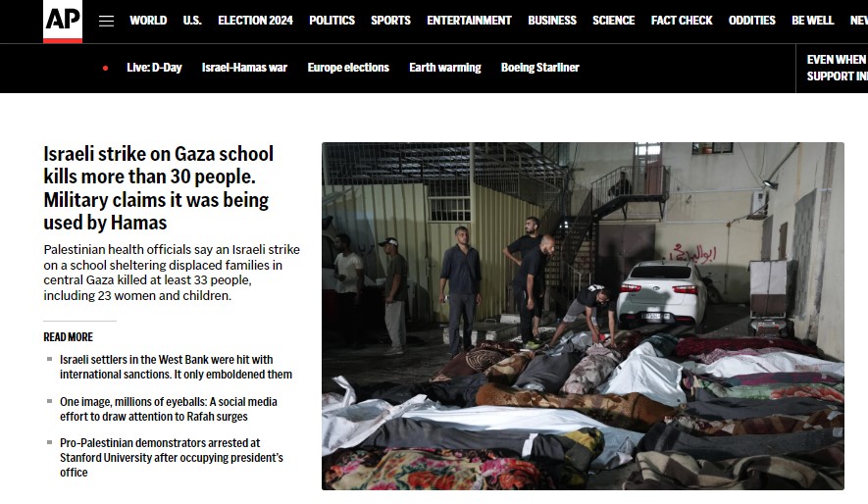
Task: Click the Gaza school strike photo
Action: pyautogui.click(x=583, y=316)
